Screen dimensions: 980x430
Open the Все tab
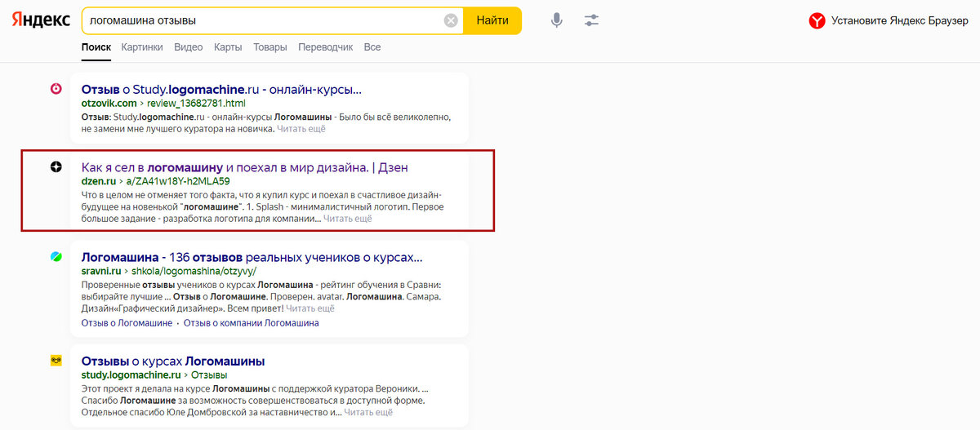[x=372, y=47]
